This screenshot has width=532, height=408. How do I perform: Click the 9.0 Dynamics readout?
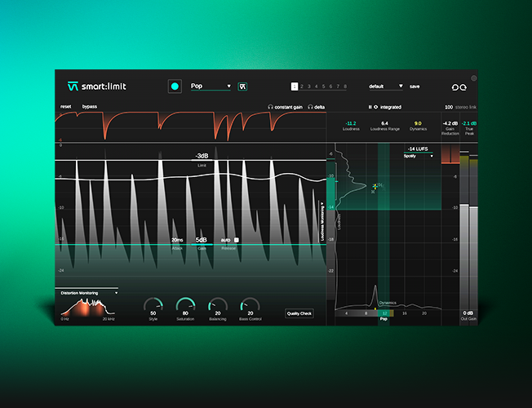418,123
